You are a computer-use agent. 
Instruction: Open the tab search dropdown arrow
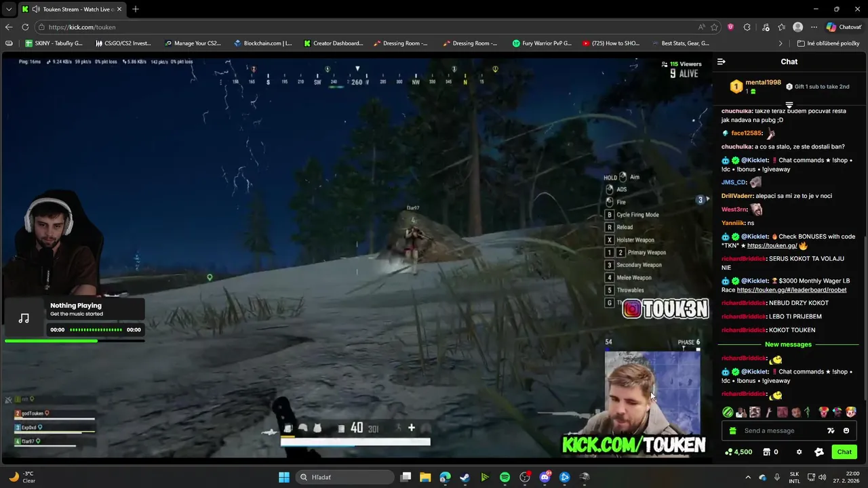(x=8, y=9)
